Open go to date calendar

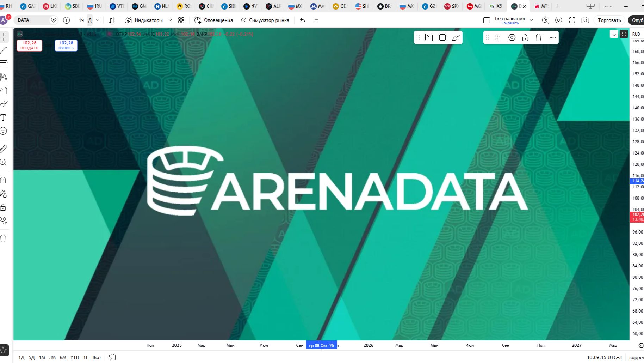click(112, 357)
